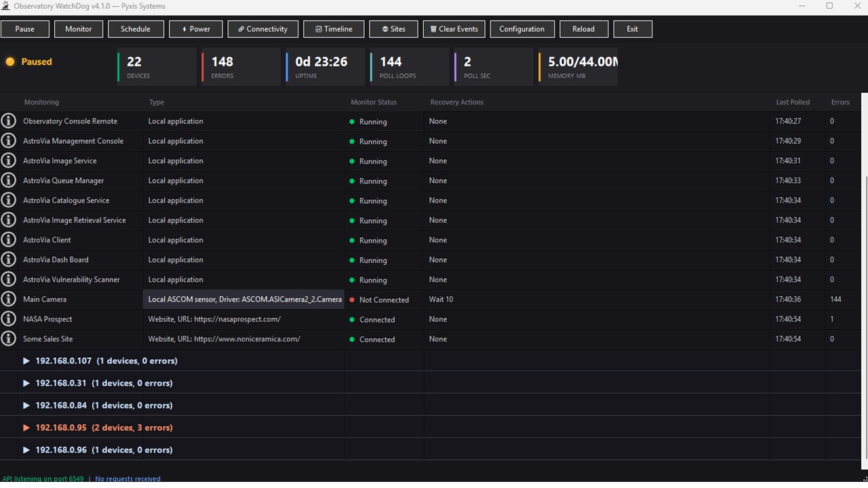Click the Pause button

coord(25,29)
